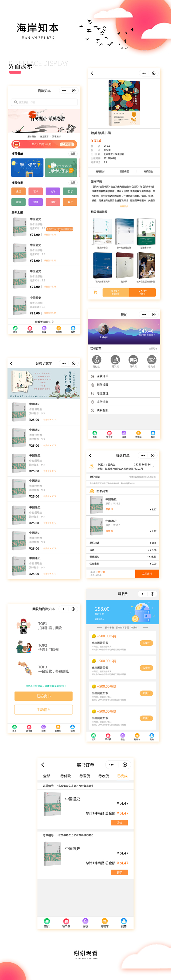
Task: Select the 生活 category button
Action: click(x=19, y=191)
